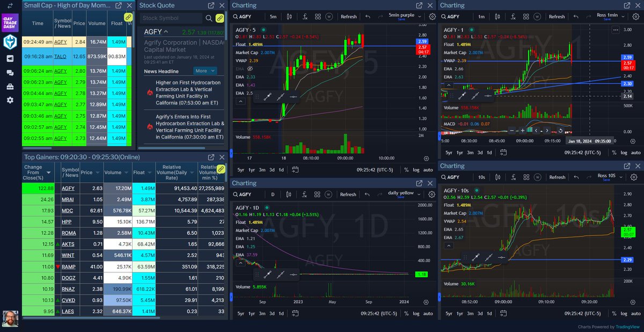644x332 pixels.
Task: Click the yellow link icon in Stock Quote
Action: (x=220, y=18)
